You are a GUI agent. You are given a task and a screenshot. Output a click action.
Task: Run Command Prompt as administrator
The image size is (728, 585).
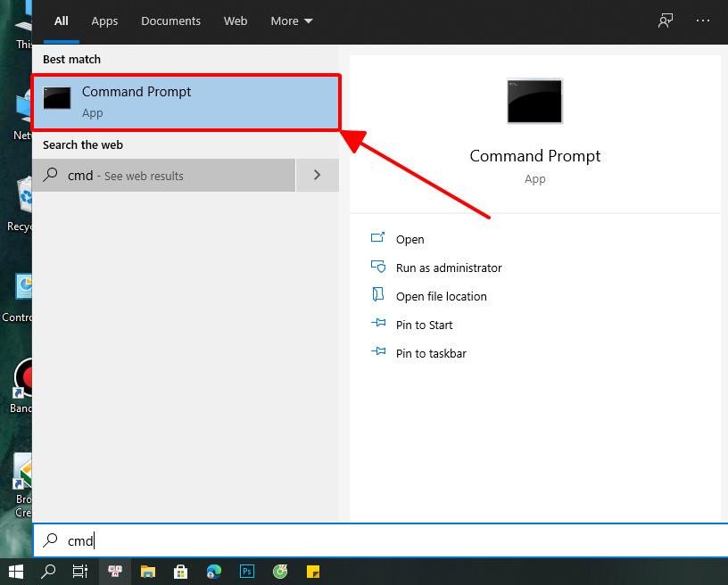click(x=449, y=268)
